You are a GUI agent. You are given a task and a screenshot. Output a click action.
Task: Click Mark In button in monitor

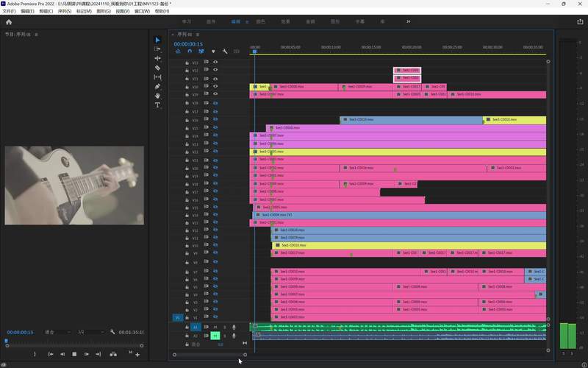35,354
